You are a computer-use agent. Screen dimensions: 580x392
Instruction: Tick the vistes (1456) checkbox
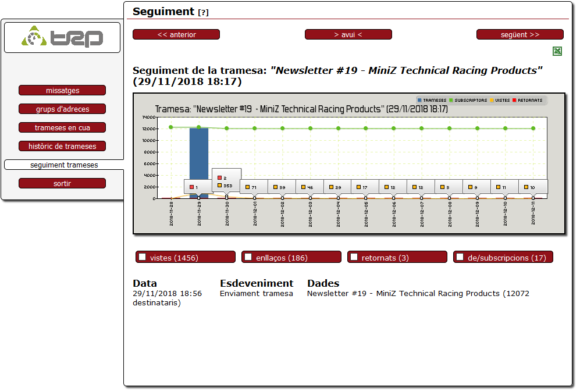pyautogui.click(x=143, y=257)
